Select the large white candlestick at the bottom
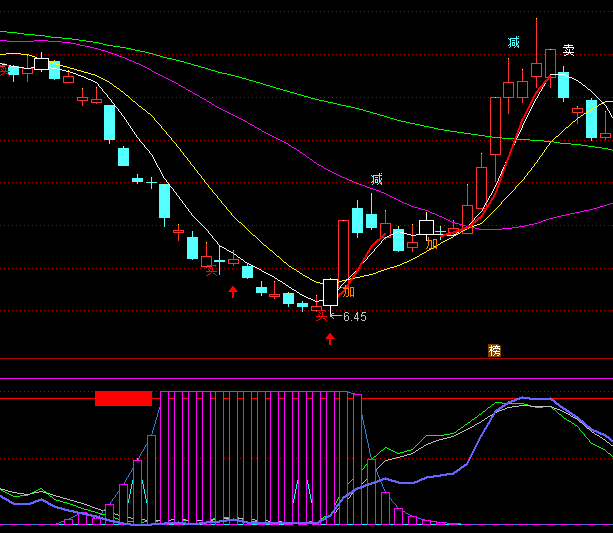The height and width of the screenshot is (533, 613). tap(330, 292)
